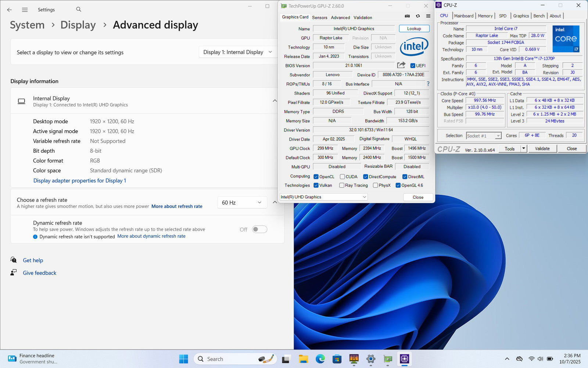
Task: Click the BIOS share export icon
Action: click(401, 65)
